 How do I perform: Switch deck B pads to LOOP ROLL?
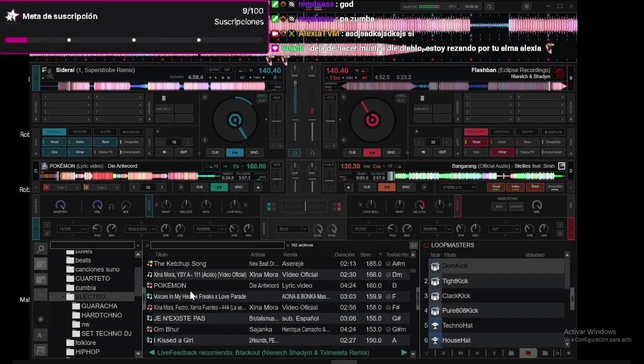[x=502, y=132]
